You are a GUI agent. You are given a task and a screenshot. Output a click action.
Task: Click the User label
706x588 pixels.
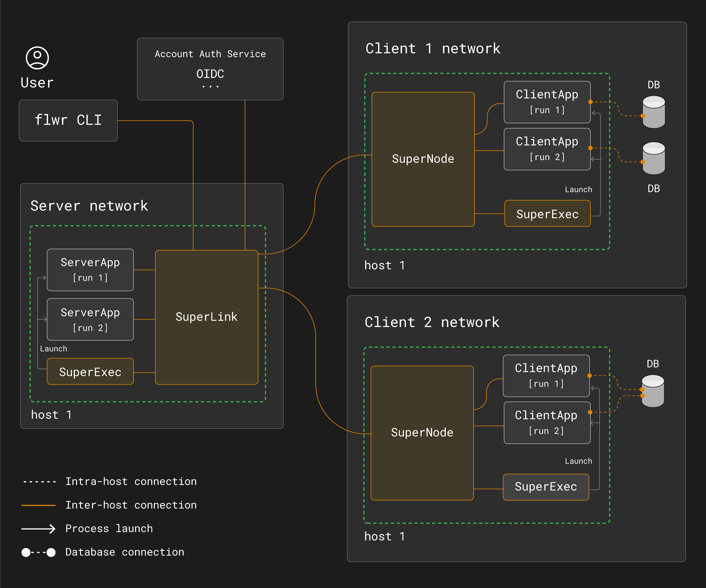click(x=37, y=82)
